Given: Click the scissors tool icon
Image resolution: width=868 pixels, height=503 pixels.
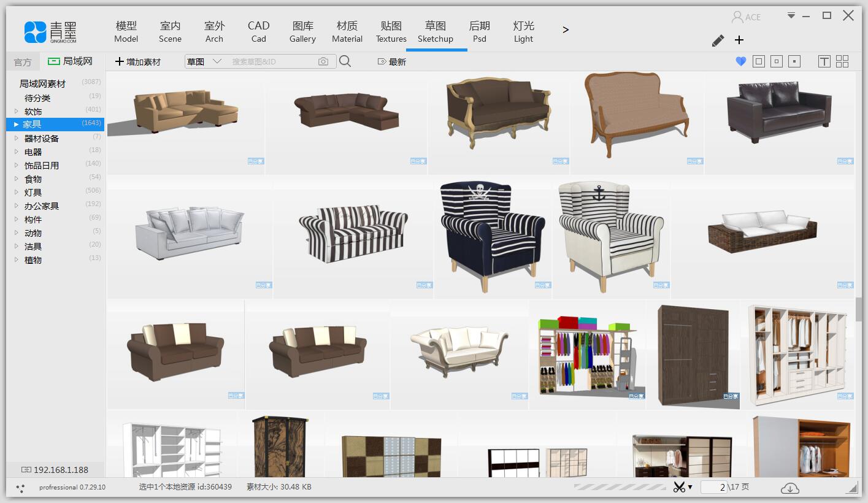Looking at the screenshot, I should 679,487.
